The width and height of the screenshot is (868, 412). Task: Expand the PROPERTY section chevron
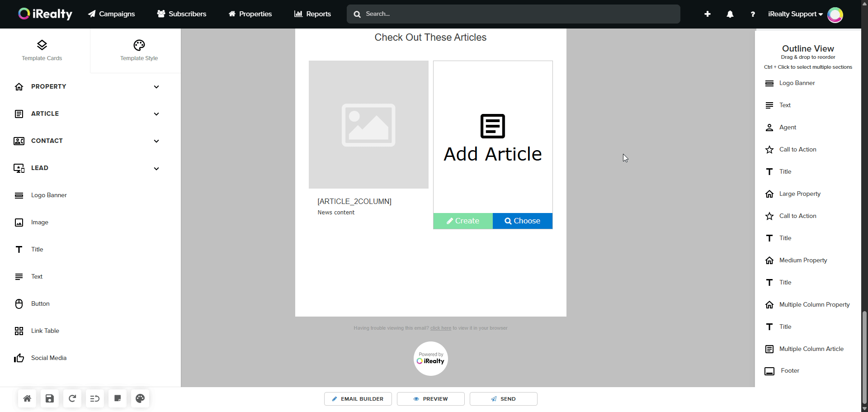(x=156, y=87)
